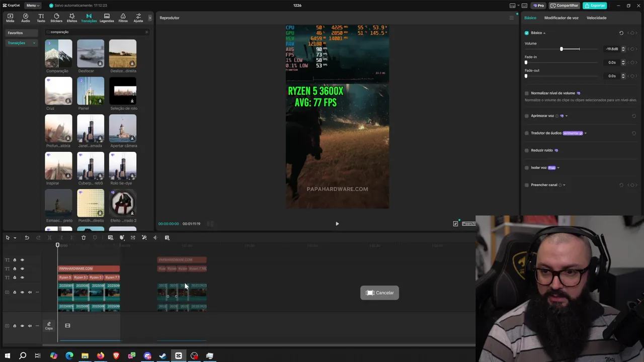Click the Pro badge button
The width and height of the screenshot is (644, 362).
coord(538,6)
